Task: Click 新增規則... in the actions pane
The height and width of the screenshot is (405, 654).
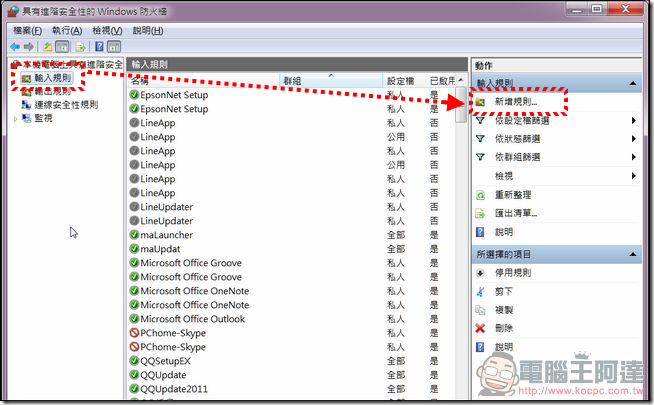Action: pos(516,101)
